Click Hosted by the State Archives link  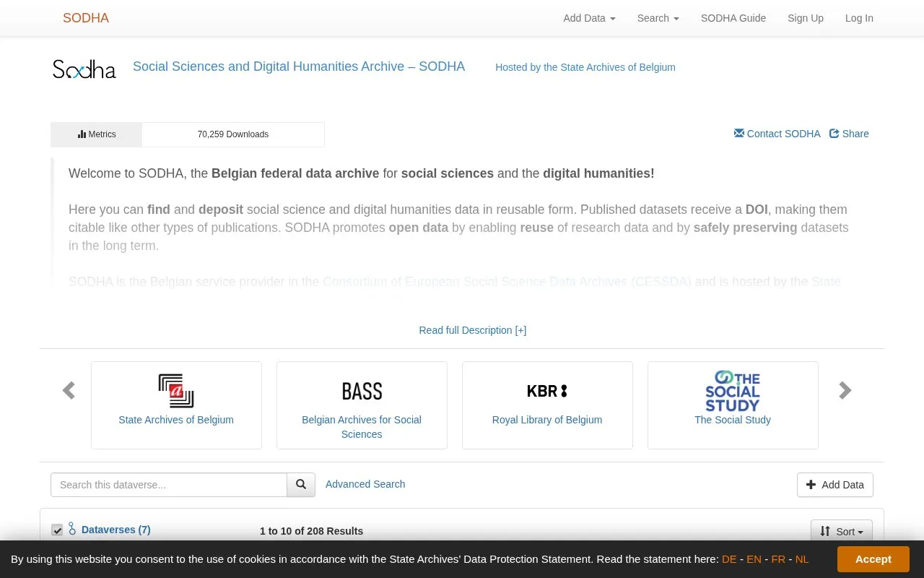click(x=585, y=67)
